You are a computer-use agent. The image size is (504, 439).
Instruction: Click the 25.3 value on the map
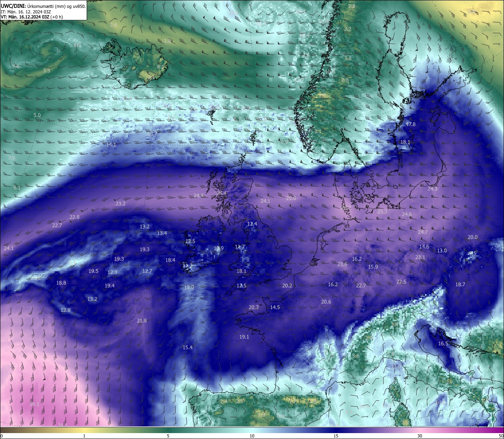click(x=382, y=211)
